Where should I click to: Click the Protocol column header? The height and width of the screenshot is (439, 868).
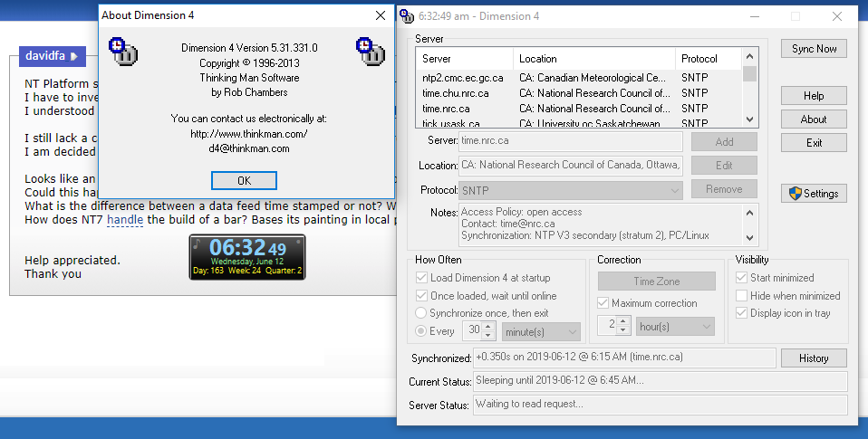pyautogui.click(x=708, y=59)
